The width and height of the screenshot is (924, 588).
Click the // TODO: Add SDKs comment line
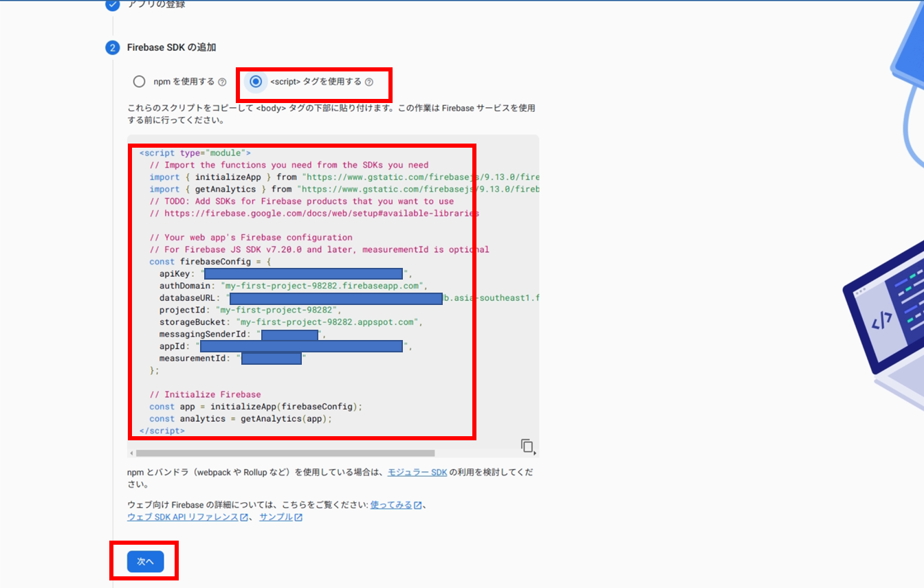point(302,201)
